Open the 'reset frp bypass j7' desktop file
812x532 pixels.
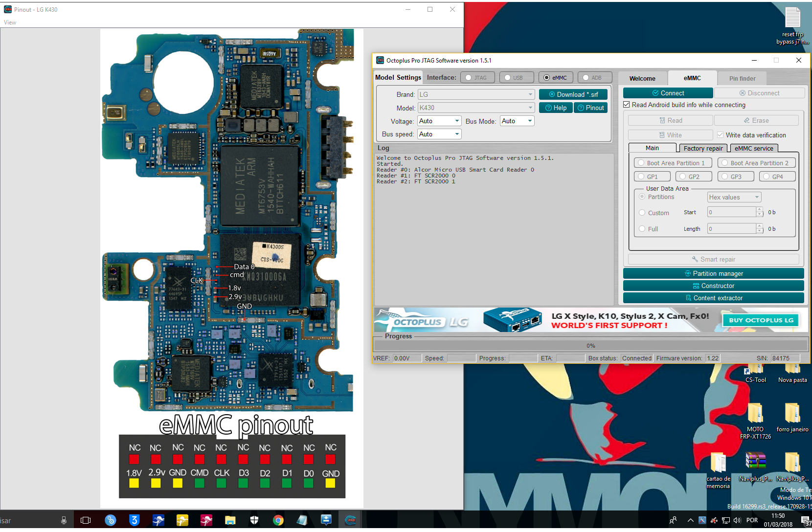point(793,25)
